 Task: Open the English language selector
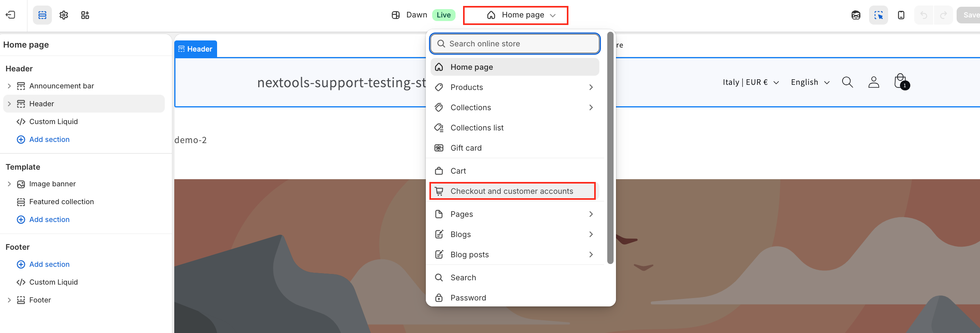click(810, 82)
